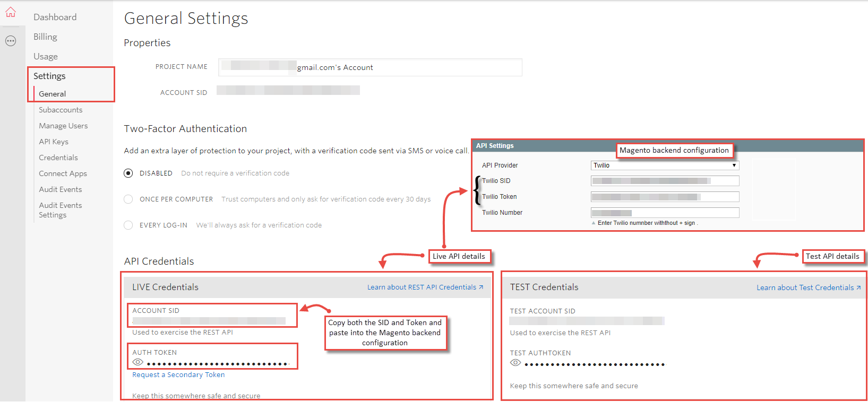Viewport: 868px width, 402px height.
Task: Click the Twilio Token input field
Action: [x=665, y=197]
